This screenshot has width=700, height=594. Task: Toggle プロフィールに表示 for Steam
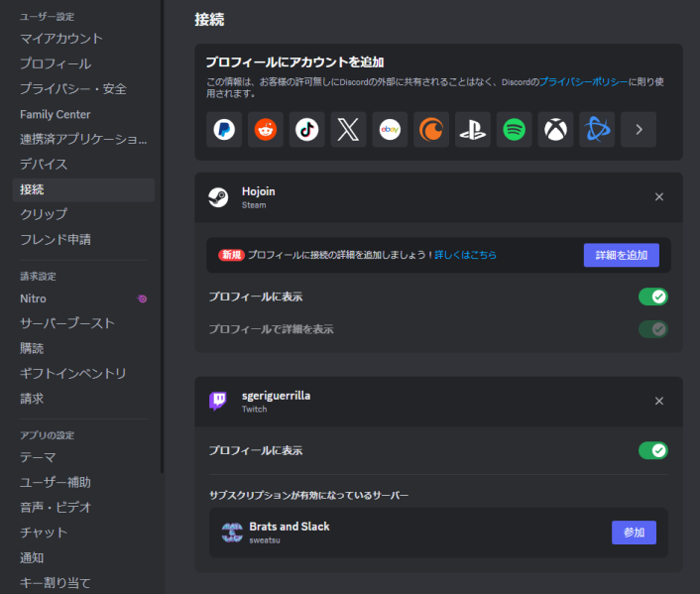[x=653, y=297]
